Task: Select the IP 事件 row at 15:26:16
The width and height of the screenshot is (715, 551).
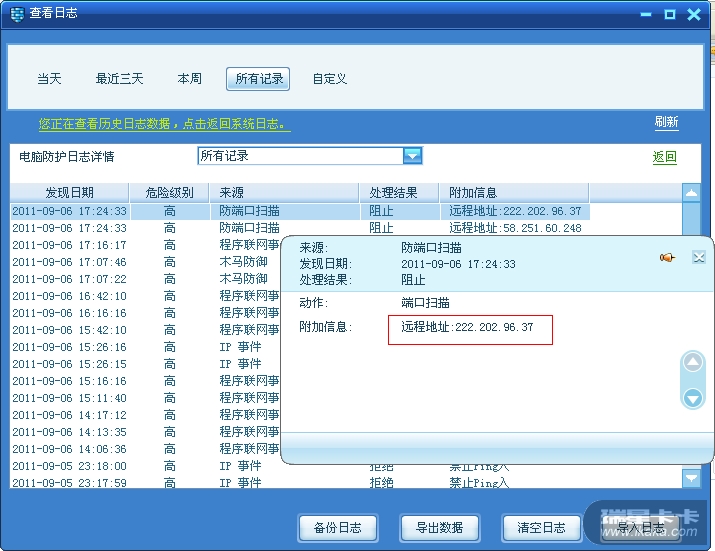Action: (145, 347)
